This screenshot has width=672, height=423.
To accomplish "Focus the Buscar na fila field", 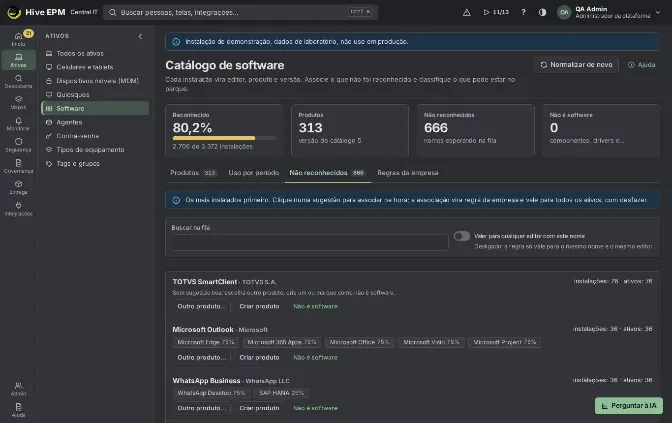I will click(310, 243).
